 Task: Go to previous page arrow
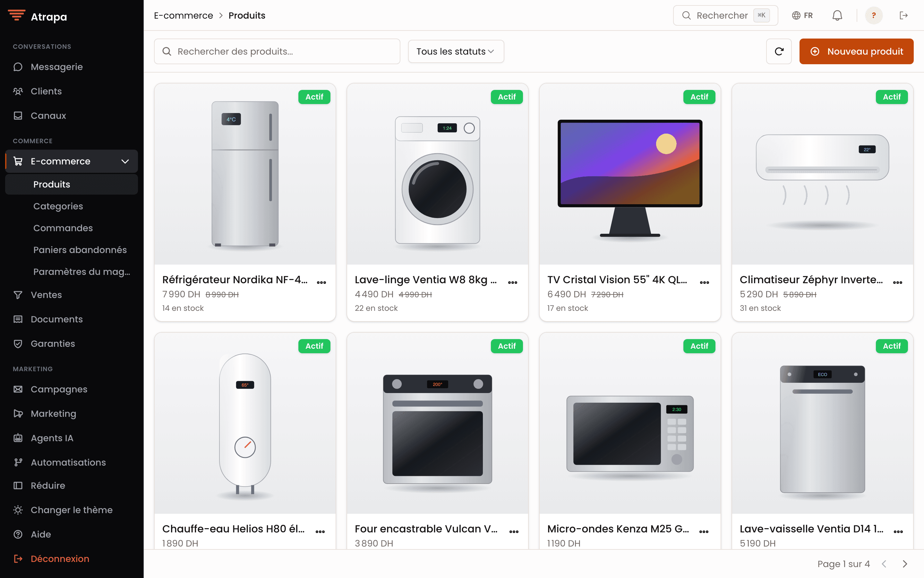tap(884, 564)
